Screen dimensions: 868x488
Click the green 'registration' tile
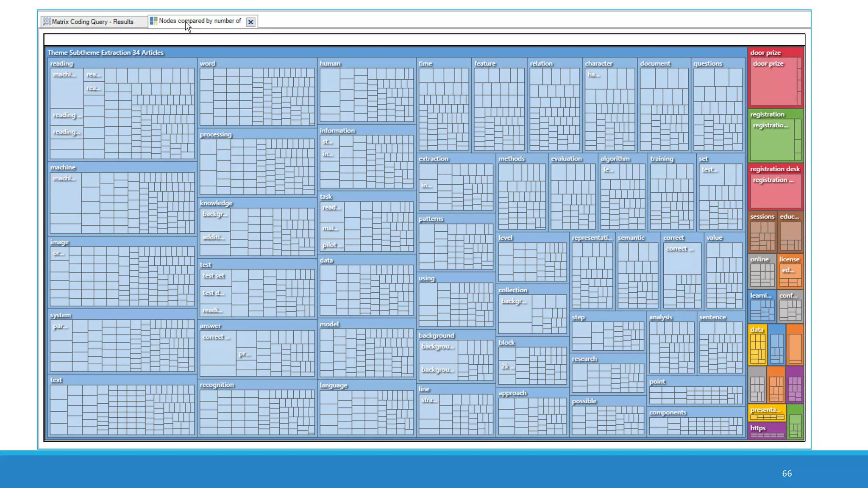tap(776, 136)
